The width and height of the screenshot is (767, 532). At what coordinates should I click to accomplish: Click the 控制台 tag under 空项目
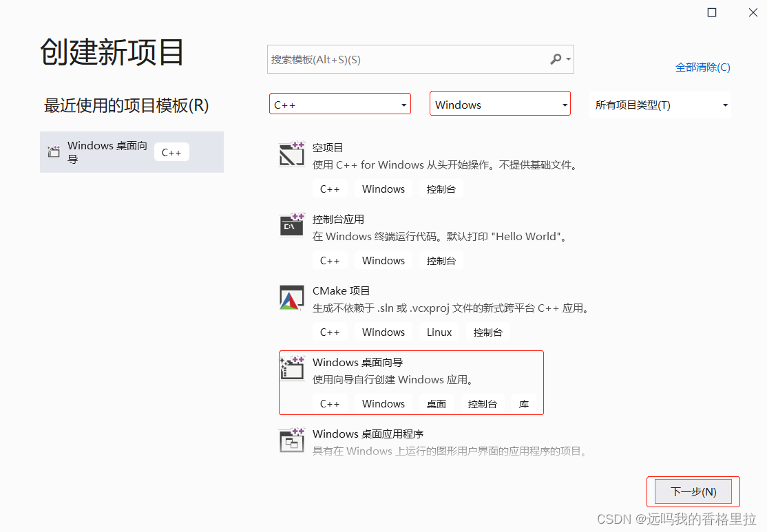[441, 189]
